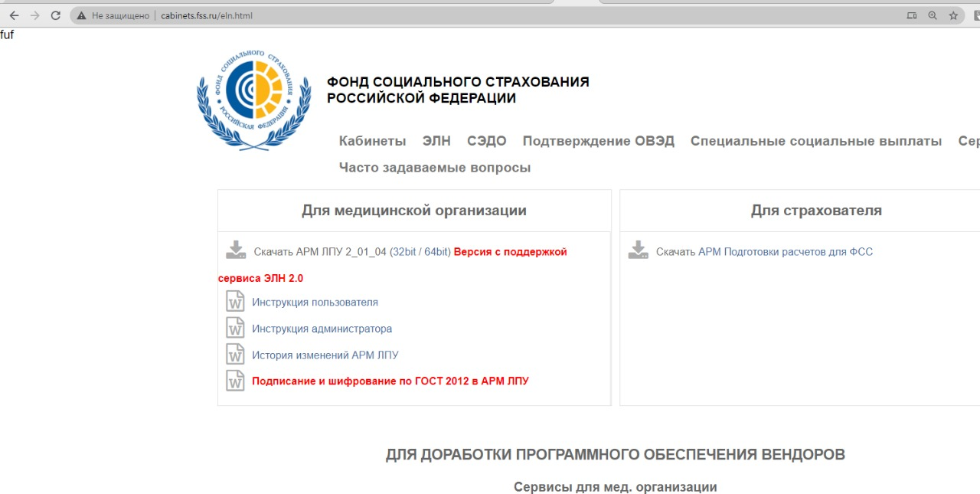
Task: Bookmark this page with the star icon
Action: (953, 15)
